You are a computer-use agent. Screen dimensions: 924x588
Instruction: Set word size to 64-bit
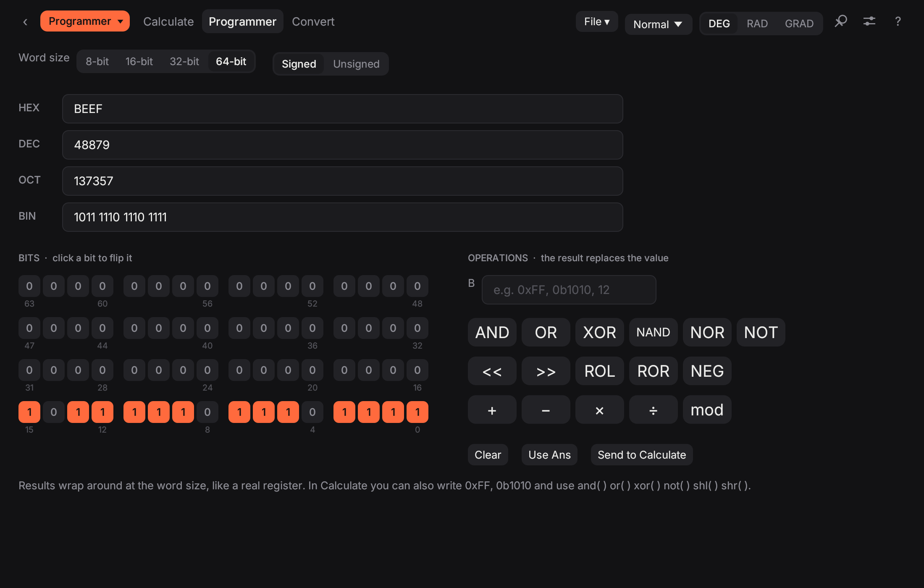tap(231, 62)
